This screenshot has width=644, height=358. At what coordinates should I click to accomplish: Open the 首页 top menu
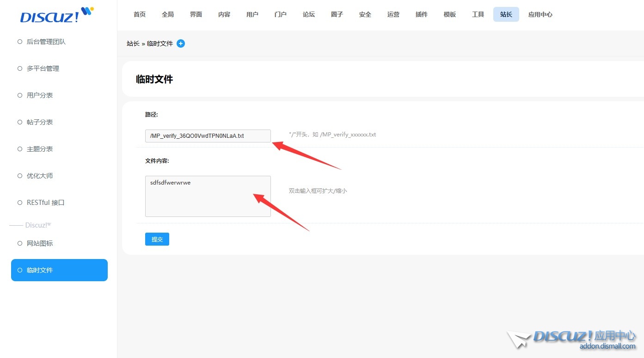[x=140, y=14]
